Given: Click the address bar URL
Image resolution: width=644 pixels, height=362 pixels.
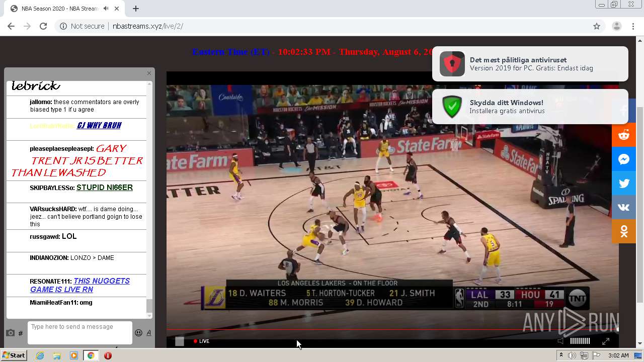Looking at the screenshot, I should [148, 26].
